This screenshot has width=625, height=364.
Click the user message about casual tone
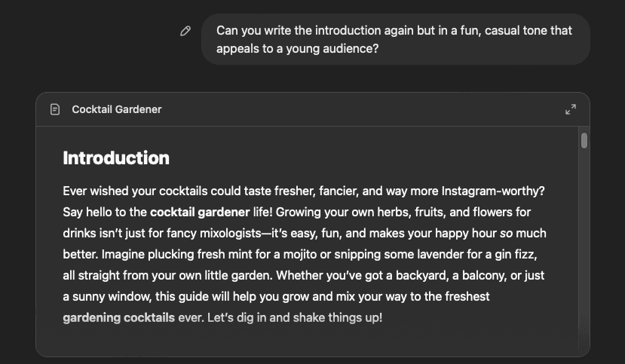(x=394, y=39)
